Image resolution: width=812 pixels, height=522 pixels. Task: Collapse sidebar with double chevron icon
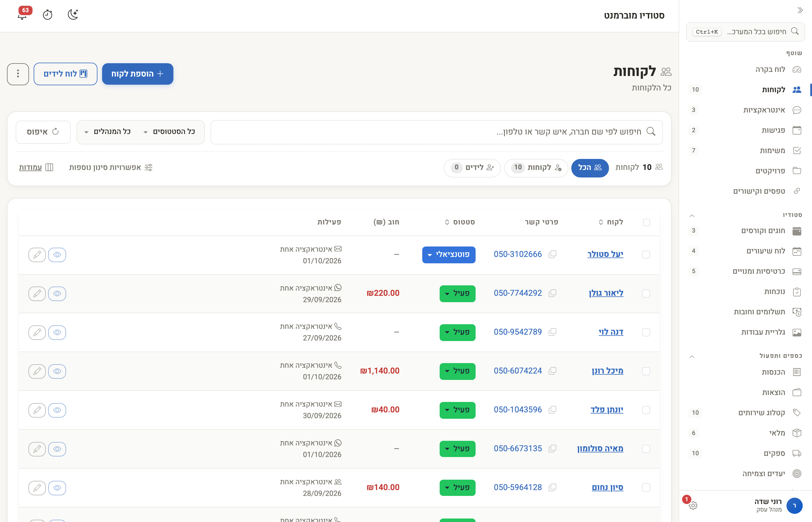(800, 10)
